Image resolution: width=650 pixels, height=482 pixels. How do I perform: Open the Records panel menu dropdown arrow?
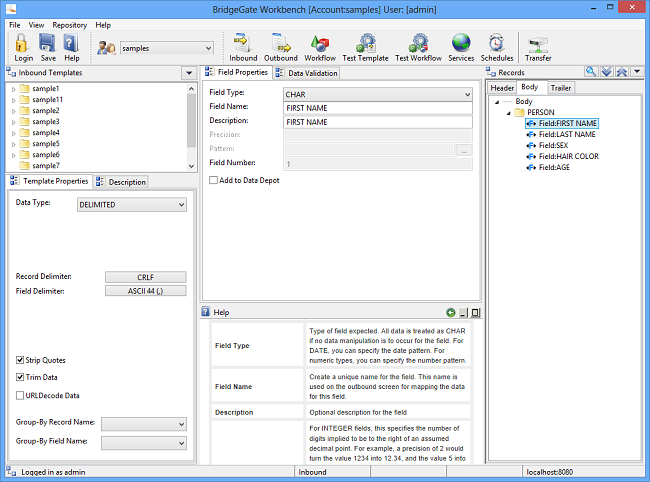pyautogui.click(x=637, y=72)
